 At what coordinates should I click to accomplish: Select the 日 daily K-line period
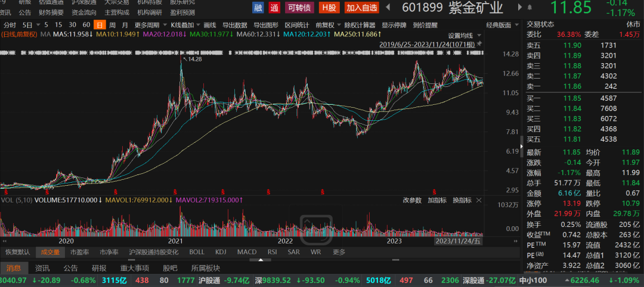point(99,25)
